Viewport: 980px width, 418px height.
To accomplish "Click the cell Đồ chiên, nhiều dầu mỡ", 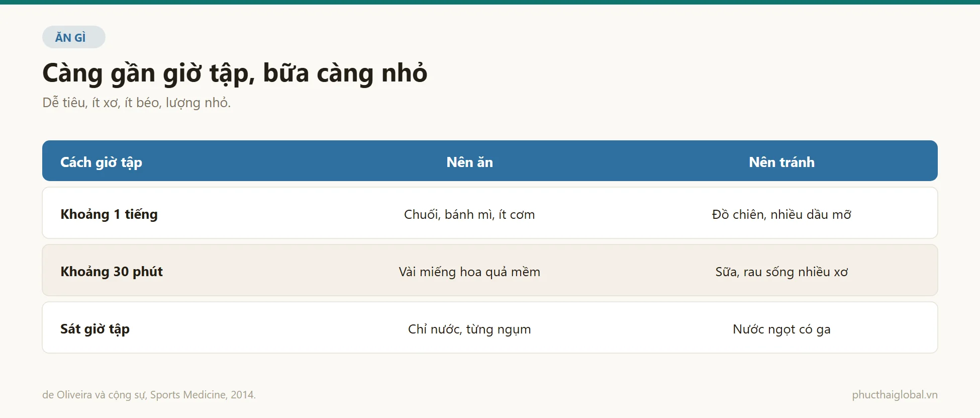I will [x=781, y=214].
